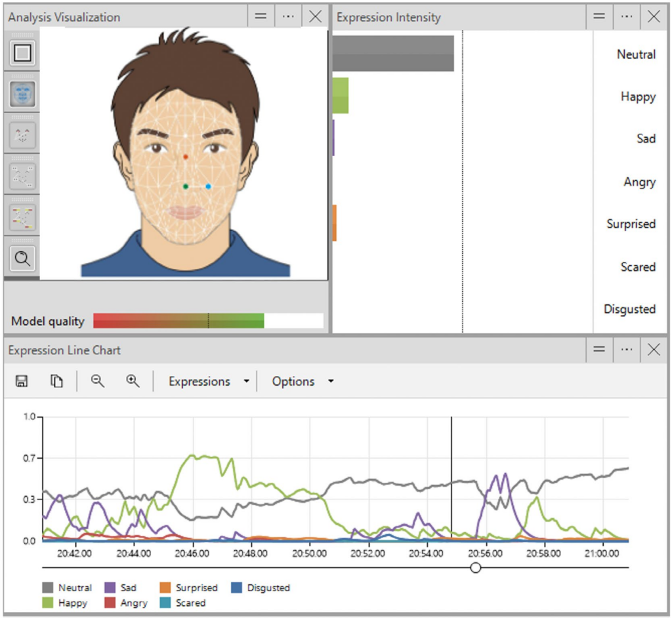Toggle the face framing box icon
The height and width of the screenshot is (618, 672).
(x=22, y=53)
